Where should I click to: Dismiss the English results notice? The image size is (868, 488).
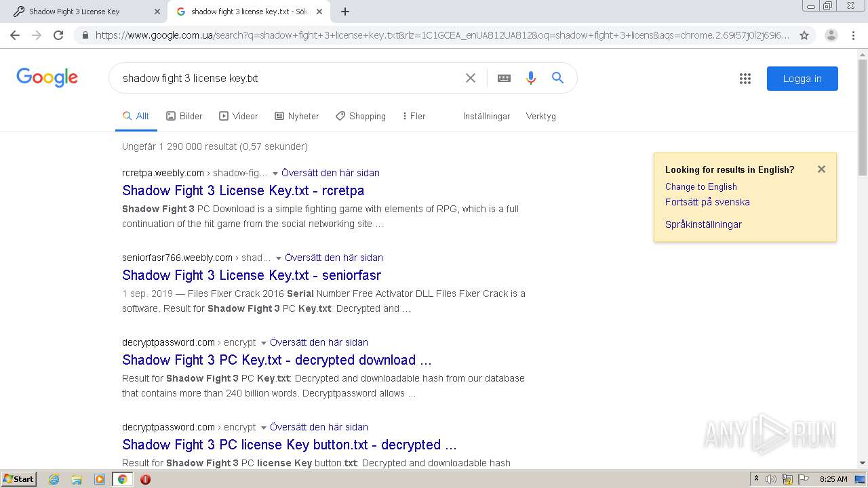tap(821, 169)
